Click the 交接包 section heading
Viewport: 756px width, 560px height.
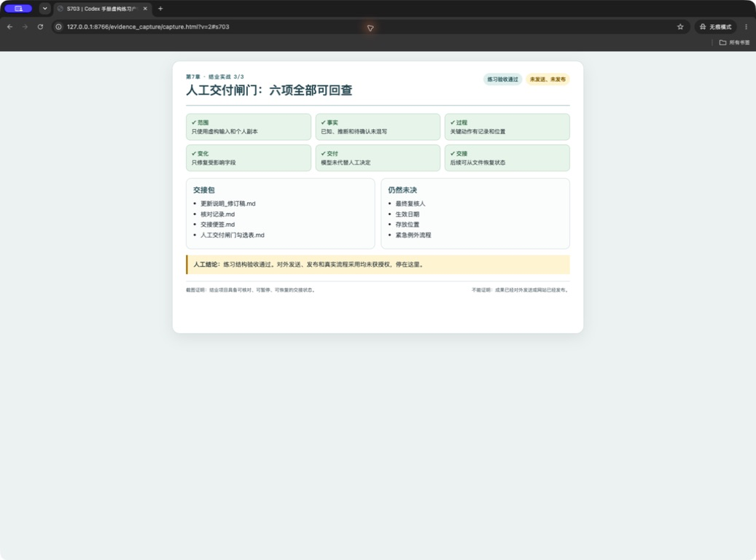(203, 190)
